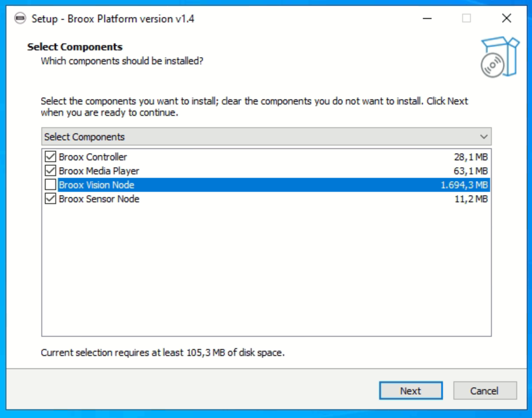Uncheck the Broox Controller checkbox
Viewport: 532px width, 418px height.
(x=50, y=157)
